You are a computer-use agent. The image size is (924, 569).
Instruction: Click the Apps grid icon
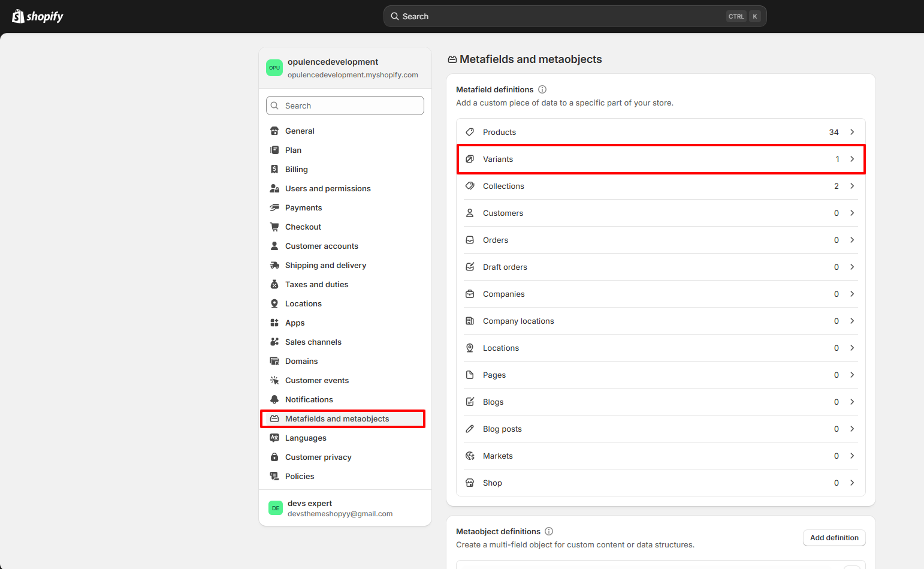(274, 323)
